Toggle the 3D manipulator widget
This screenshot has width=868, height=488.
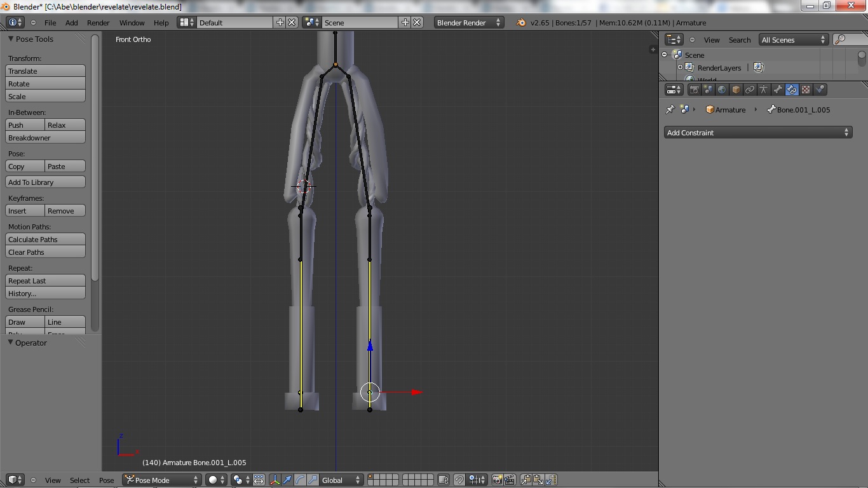click(275, 480)
